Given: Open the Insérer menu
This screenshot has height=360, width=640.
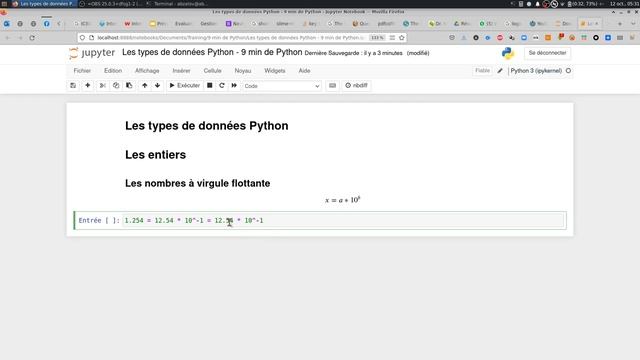Looking at the screenshot, I should 181,71.
